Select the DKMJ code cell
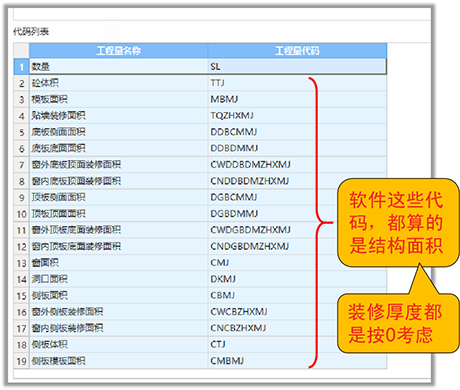 (x=297, y=279)
